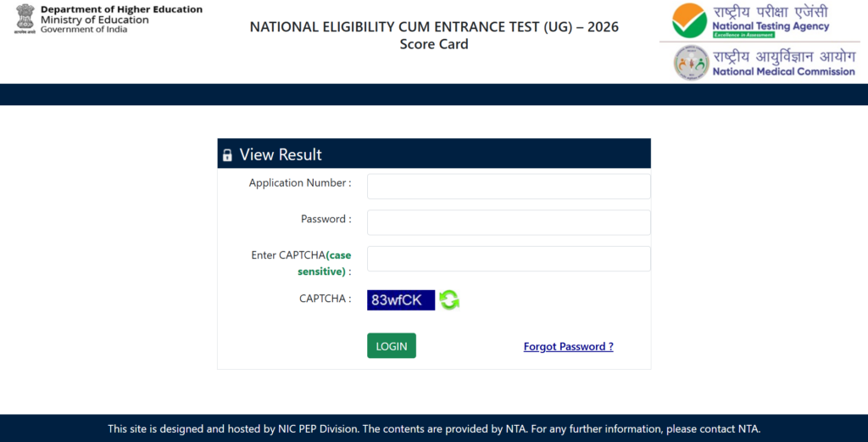868x442 pixels.
Task: Click the National Medical Commission English label
Action: point(783,71)
